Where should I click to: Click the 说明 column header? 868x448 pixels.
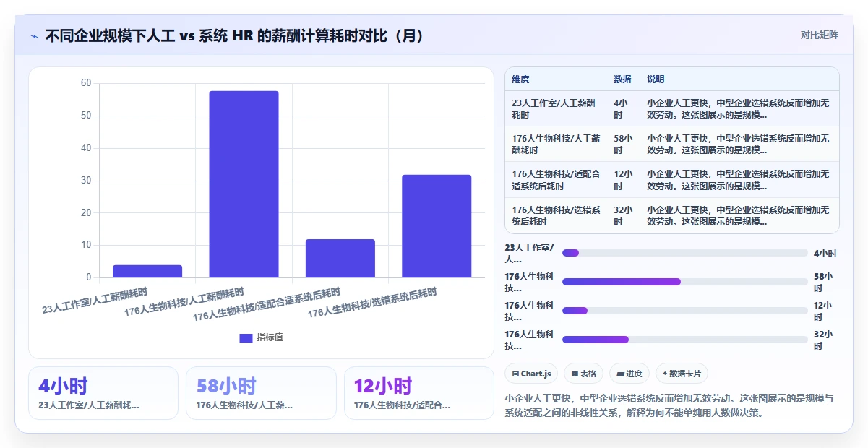coord(656,79)
